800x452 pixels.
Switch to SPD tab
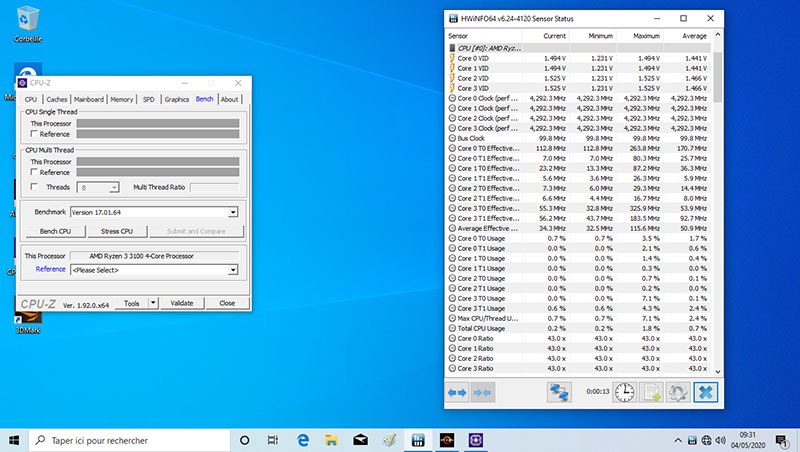[x=148, y=99]
